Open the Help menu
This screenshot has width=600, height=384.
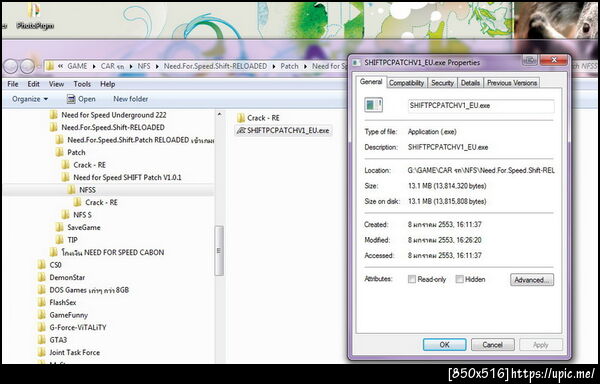pyautogui.click(x=108, y=84)
